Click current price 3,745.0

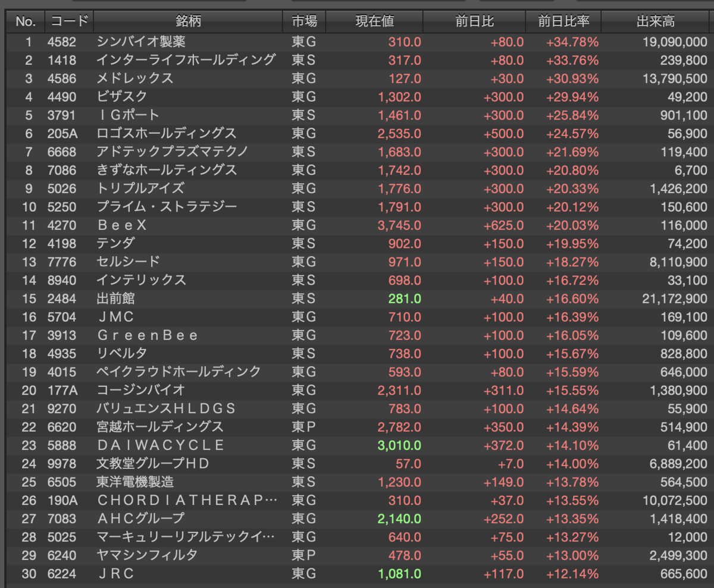399,225
